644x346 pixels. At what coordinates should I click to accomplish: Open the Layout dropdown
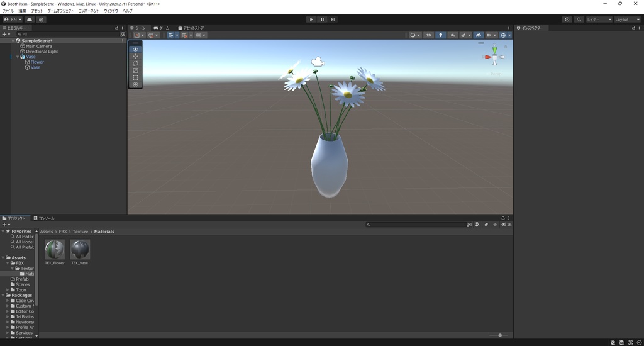coord(627,20)
